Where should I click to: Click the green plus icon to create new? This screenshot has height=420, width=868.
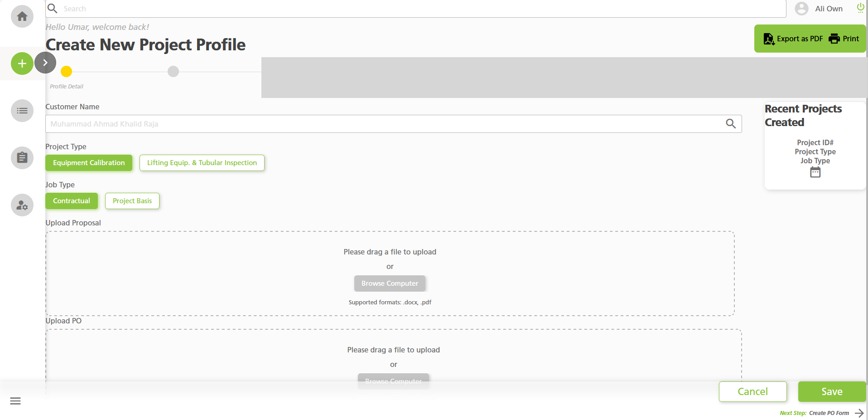[21, 63]
